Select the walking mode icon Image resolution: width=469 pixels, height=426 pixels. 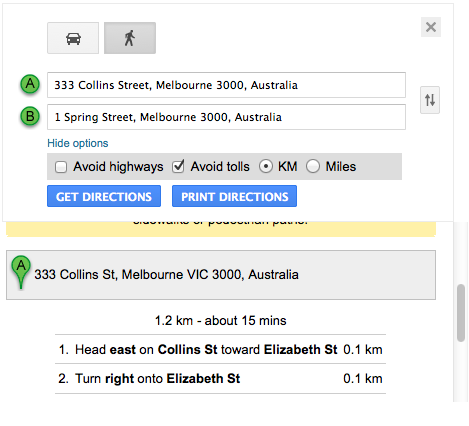(130, 38)
